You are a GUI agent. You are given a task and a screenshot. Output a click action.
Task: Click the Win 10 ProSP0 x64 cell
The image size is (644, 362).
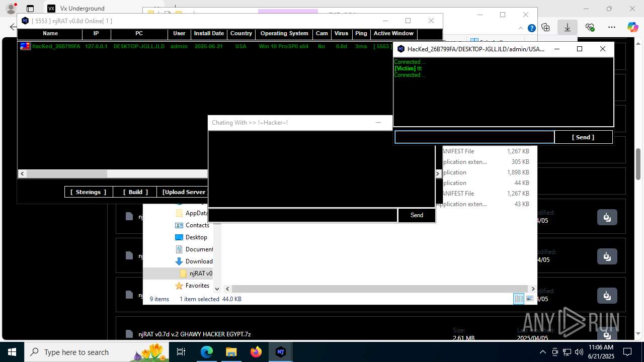(284, 46)
